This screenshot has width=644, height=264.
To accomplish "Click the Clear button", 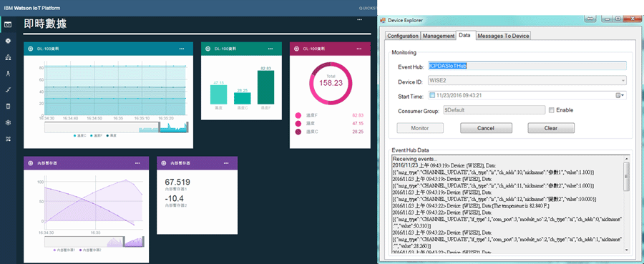I will click(x=551, y=128).
